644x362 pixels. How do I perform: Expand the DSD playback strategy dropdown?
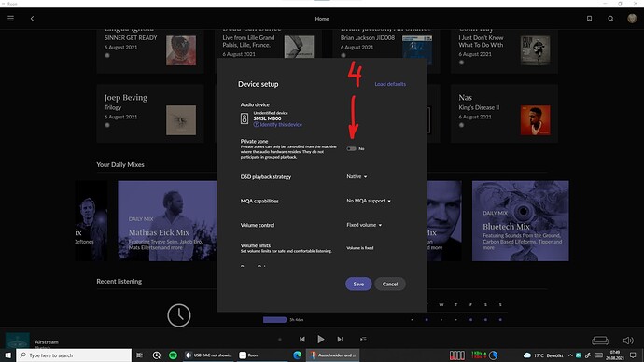coord(357,176)
